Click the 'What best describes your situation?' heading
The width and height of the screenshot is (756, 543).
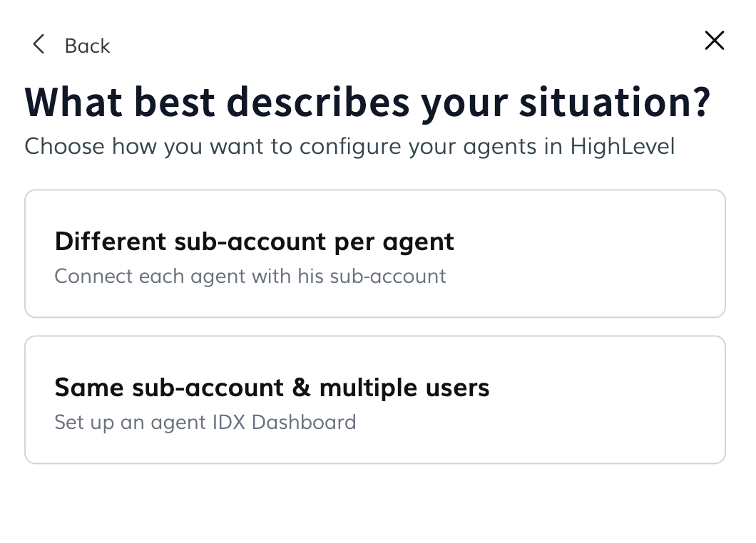(x=367, y=103)
